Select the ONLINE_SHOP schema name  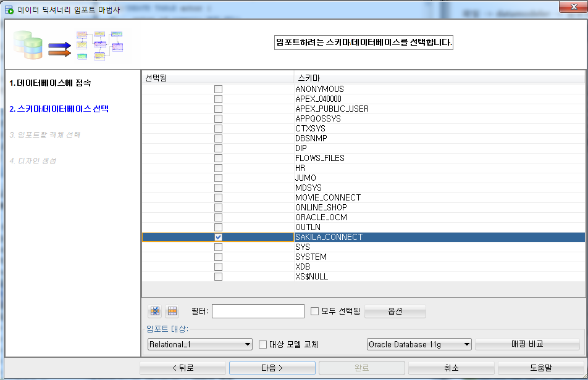321,208
